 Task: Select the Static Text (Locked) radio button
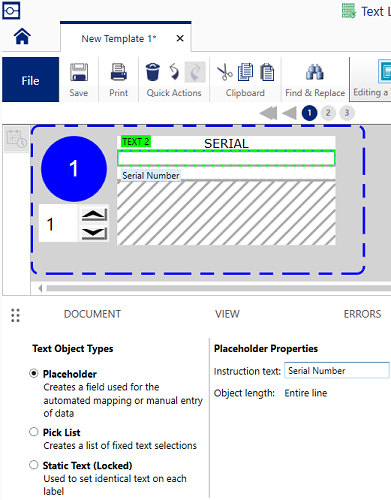click(34, 465)
